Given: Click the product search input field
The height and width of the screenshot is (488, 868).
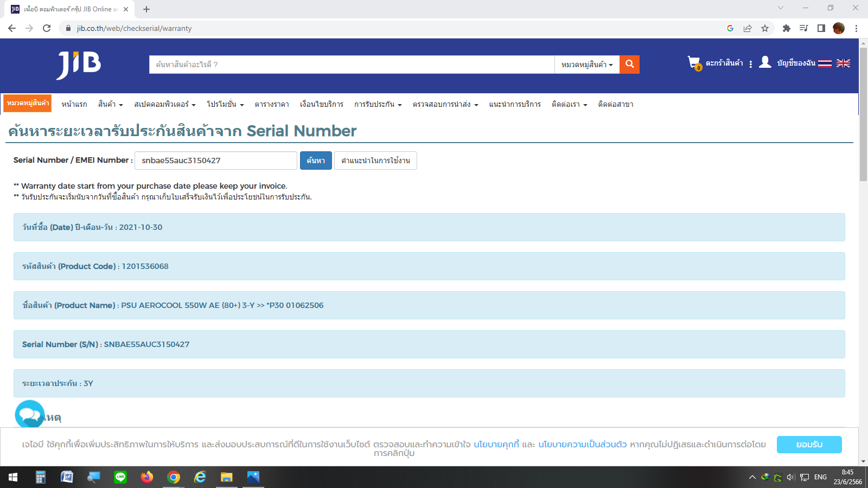Looking at the screenshot, I should point(352,65).
